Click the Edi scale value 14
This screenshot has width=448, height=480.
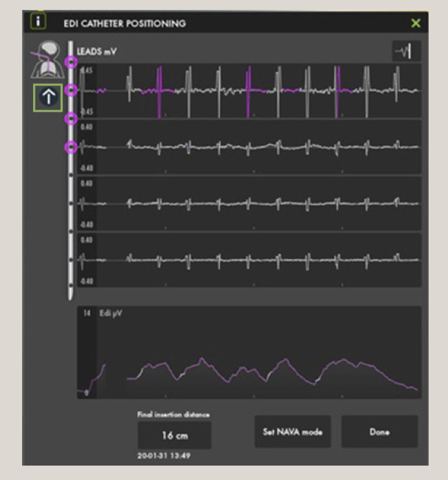(x=87, y=313)
